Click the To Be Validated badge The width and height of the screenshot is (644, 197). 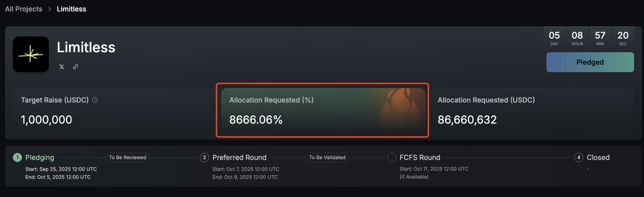click(x=327, y=157)
